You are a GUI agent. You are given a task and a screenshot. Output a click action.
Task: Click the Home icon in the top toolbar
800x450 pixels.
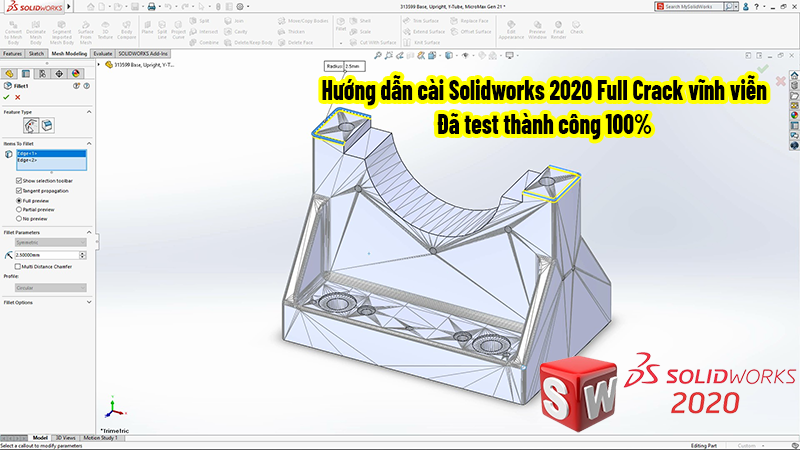click(x=90, y=7)
